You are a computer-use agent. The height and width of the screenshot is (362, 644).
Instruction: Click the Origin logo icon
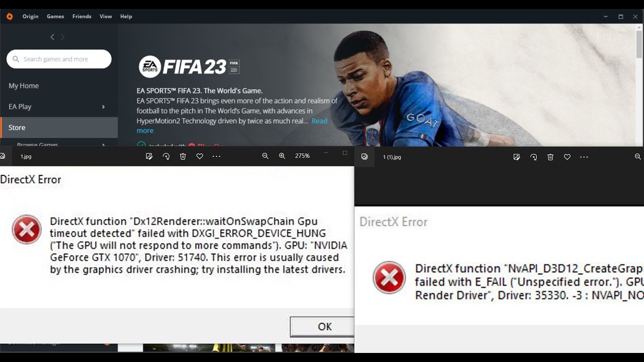tap(10, 16)
